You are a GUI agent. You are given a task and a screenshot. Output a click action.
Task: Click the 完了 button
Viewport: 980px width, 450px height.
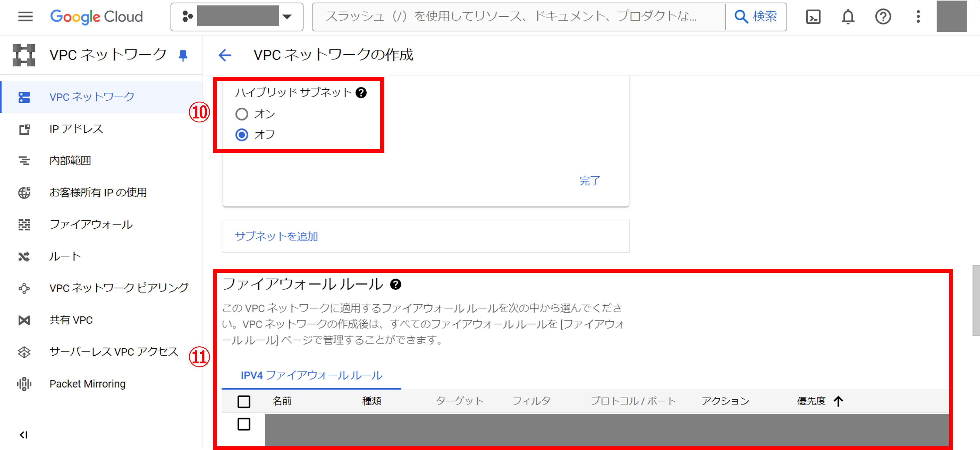coord(589,181)
